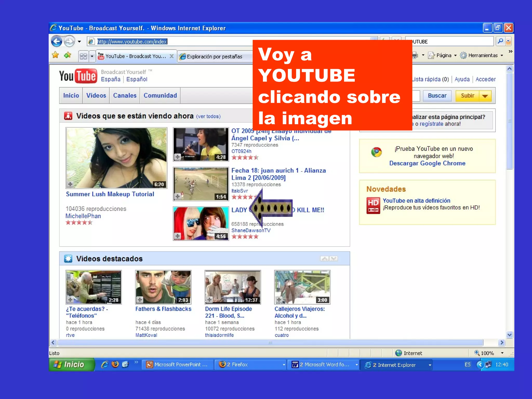Move Vídeos destacados section down arrow

click(334, 258)
